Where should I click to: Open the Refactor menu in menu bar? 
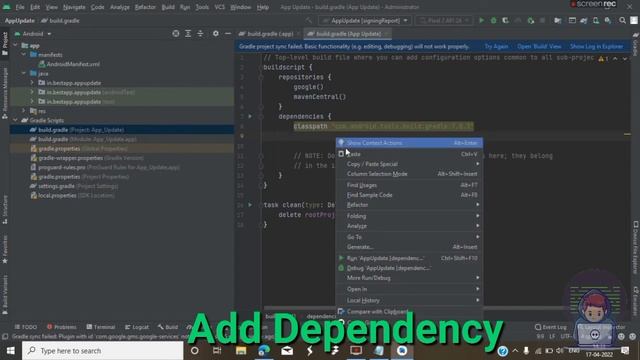(x=145, y=7)
